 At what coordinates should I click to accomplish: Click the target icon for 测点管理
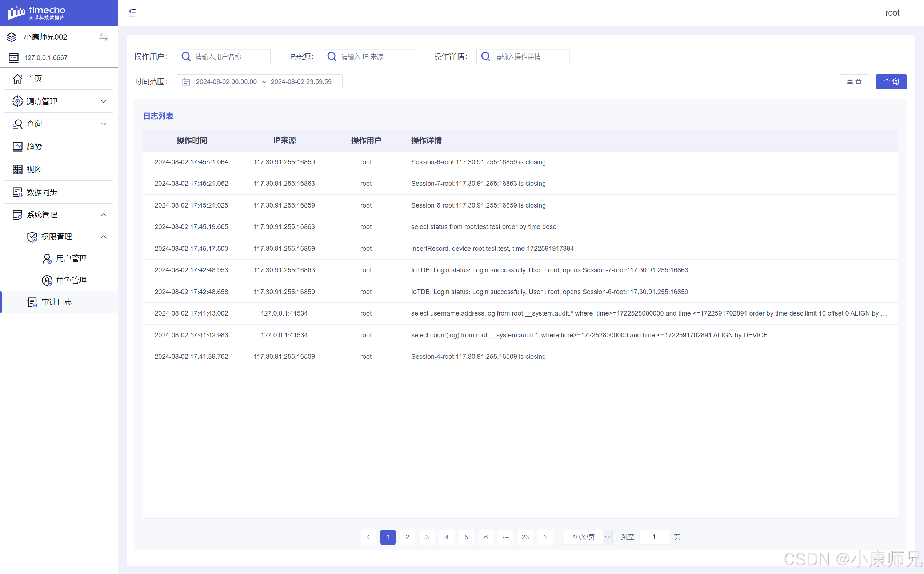17,101
